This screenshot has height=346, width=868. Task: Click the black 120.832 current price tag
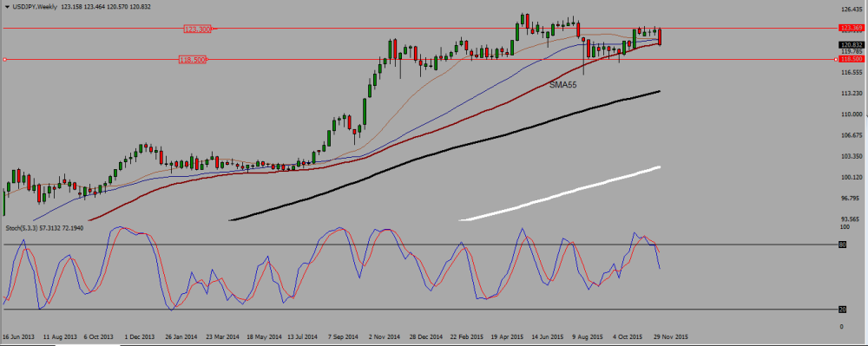(852, 45)
